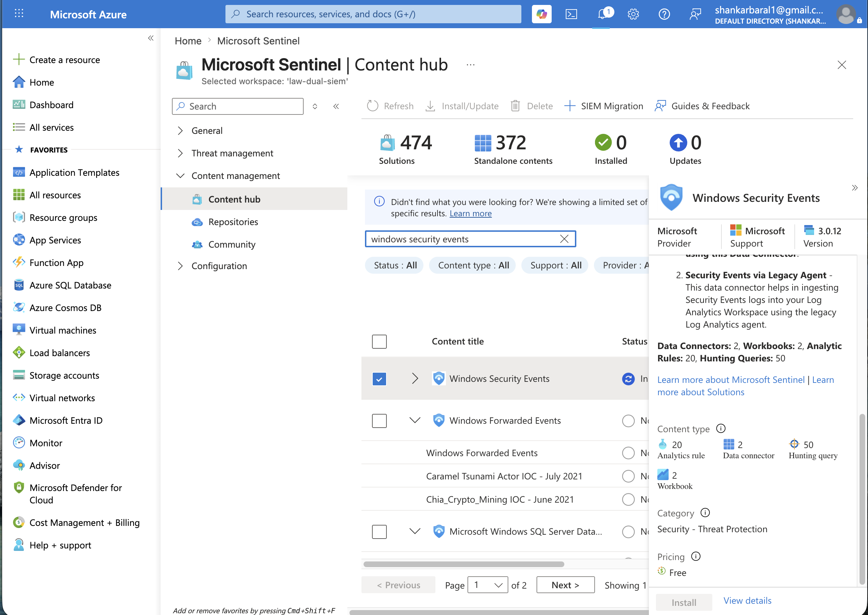Open Cost Management + Billing
The image size is (868, 615).
pyautogui.click(x=85, y=523)
